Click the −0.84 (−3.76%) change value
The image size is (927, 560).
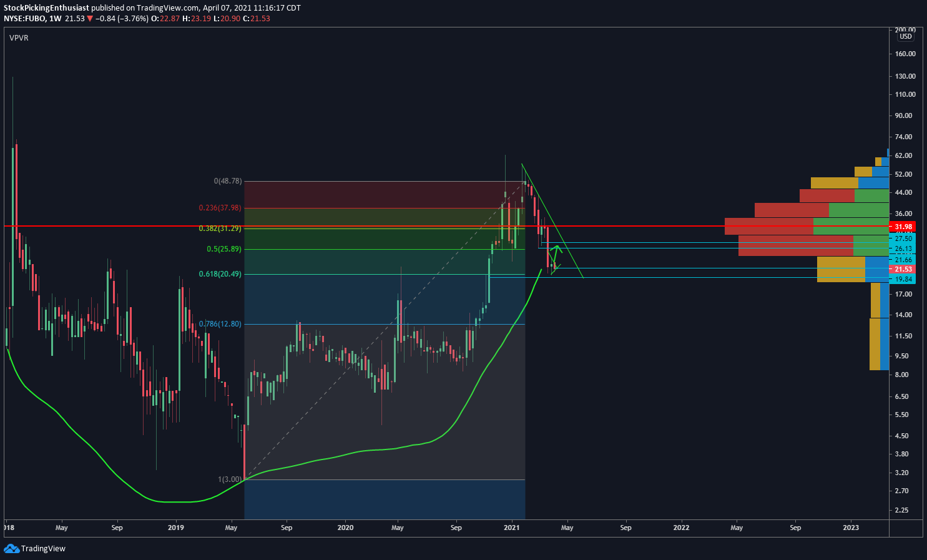[x=122, y=19]
